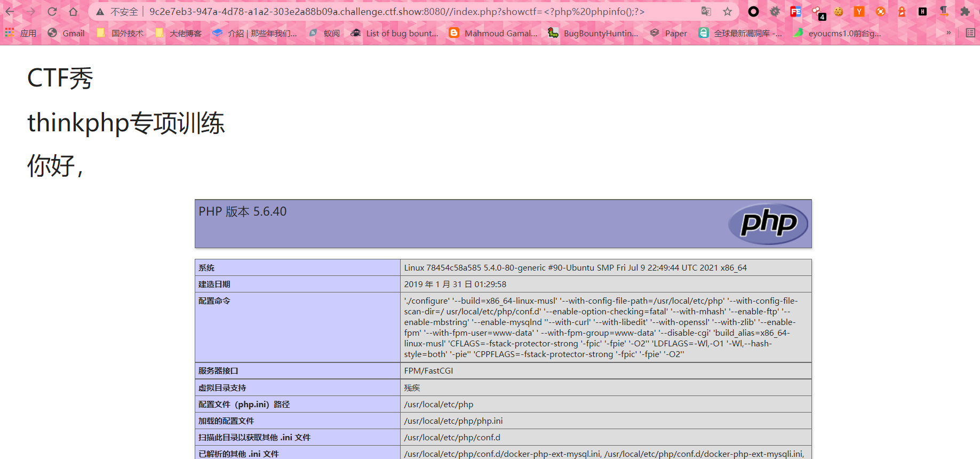Screen dimensions: 980x459
Task: Go back to the previous page
Action: 10,11
